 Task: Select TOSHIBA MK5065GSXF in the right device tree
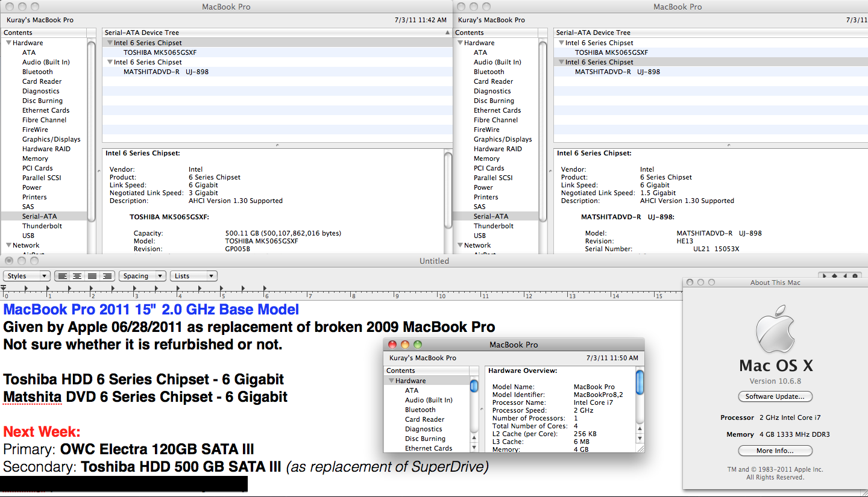click(611, 52)
